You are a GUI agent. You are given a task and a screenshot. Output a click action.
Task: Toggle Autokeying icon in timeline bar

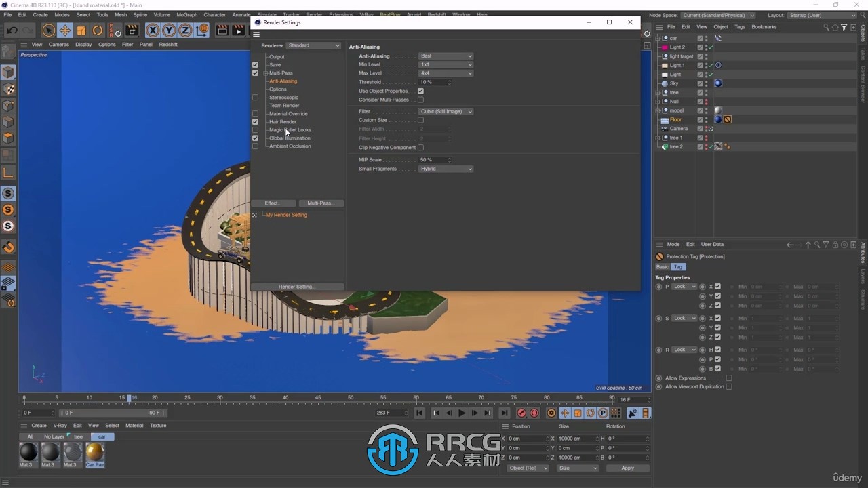click(534, 413)
